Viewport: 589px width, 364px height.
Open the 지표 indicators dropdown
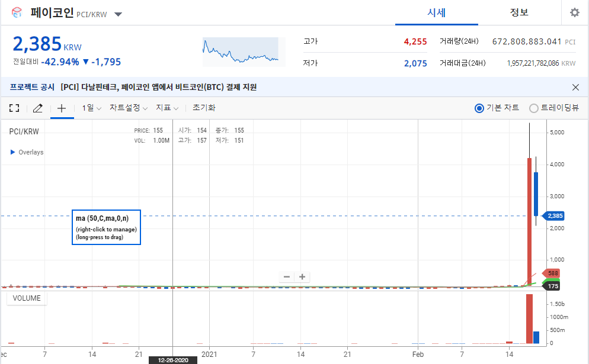167,108
